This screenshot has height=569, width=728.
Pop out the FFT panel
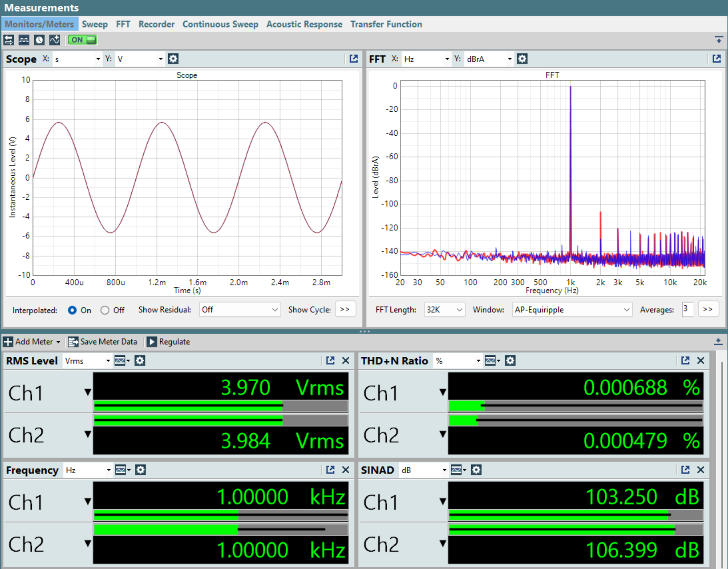click(716, 59)
